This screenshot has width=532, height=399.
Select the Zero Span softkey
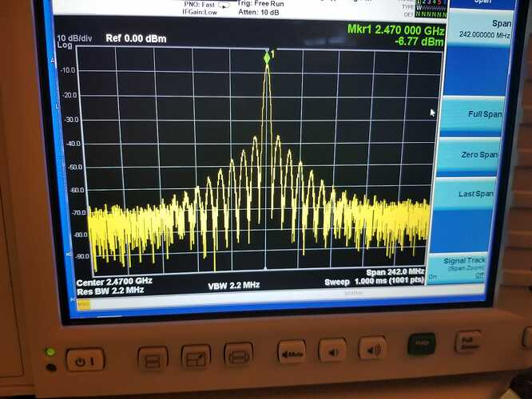(469, 156)
